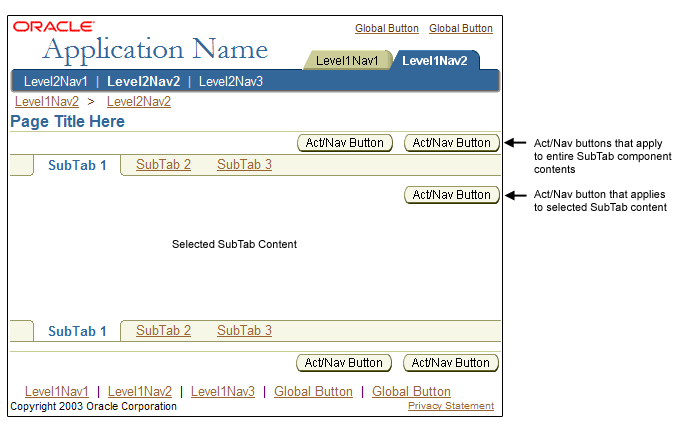Go to Level2Nav1 in the blue bar
Viewport: 680px width, 433px height.
point(56,81)
